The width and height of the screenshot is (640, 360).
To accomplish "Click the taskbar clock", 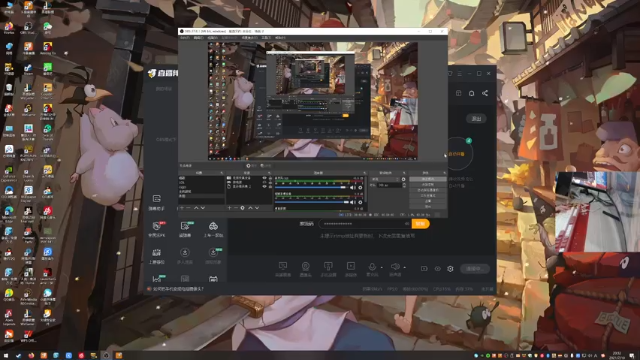I will [617, 356].
